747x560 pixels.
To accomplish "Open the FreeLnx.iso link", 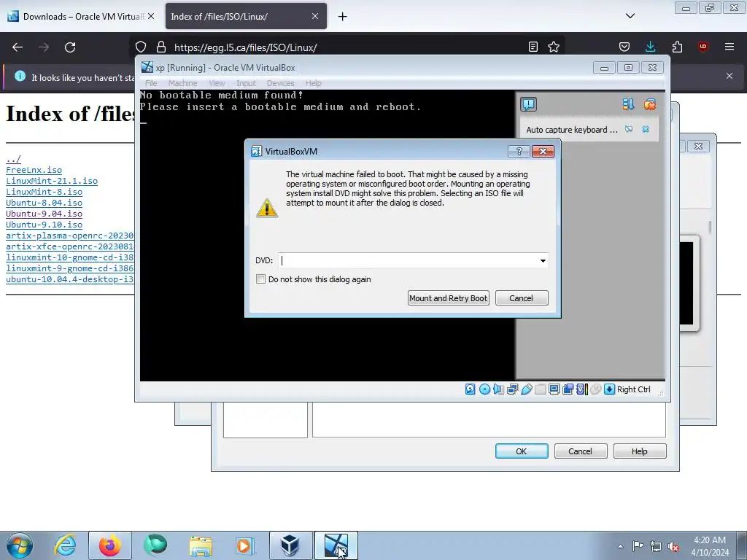I will pyautogui.click(x=34, y=170).
